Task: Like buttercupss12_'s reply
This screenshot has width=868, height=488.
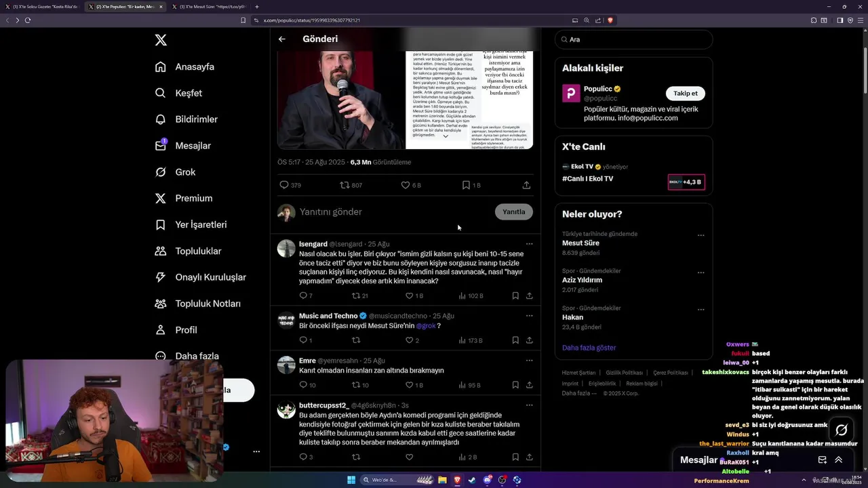Action: pyautogui.click(x=409, y=457)
